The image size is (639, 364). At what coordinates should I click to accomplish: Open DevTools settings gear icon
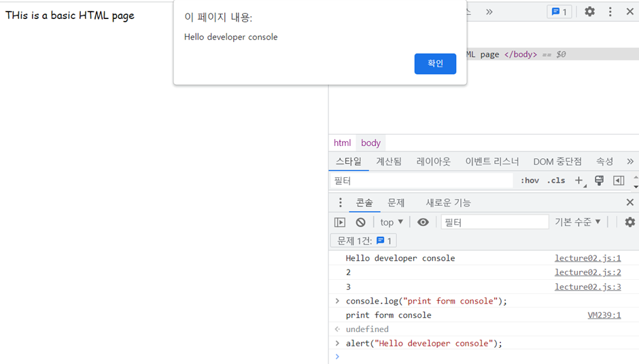pos(589,12)
